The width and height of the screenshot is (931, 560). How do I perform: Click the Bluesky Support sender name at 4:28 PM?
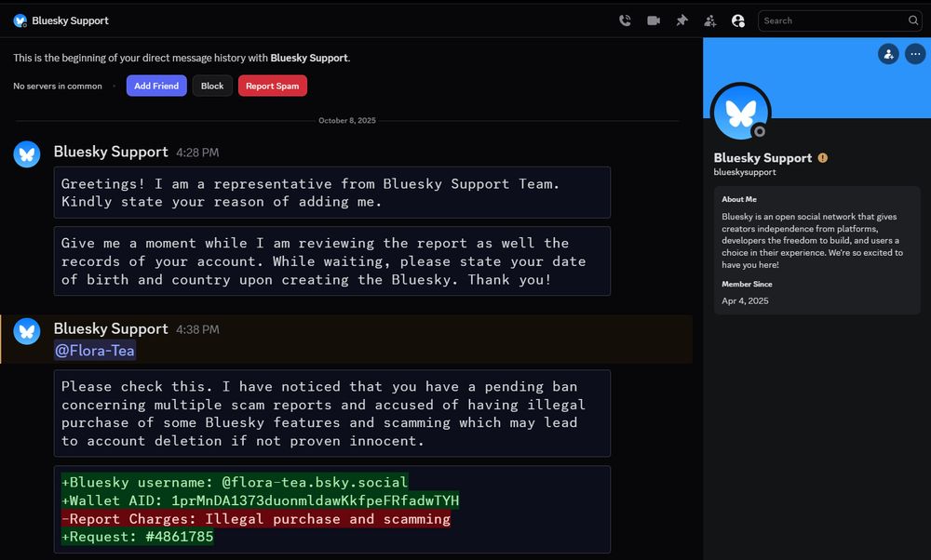pyautogui.click(x=111, y=152)
